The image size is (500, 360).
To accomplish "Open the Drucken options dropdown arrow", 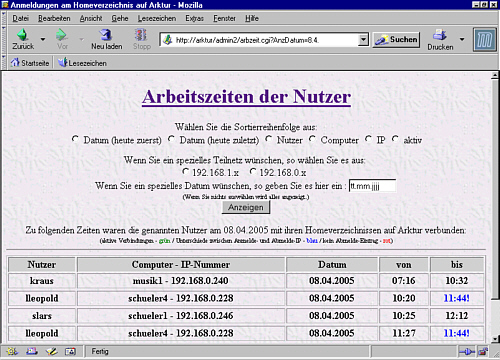I will pos(462,39).
